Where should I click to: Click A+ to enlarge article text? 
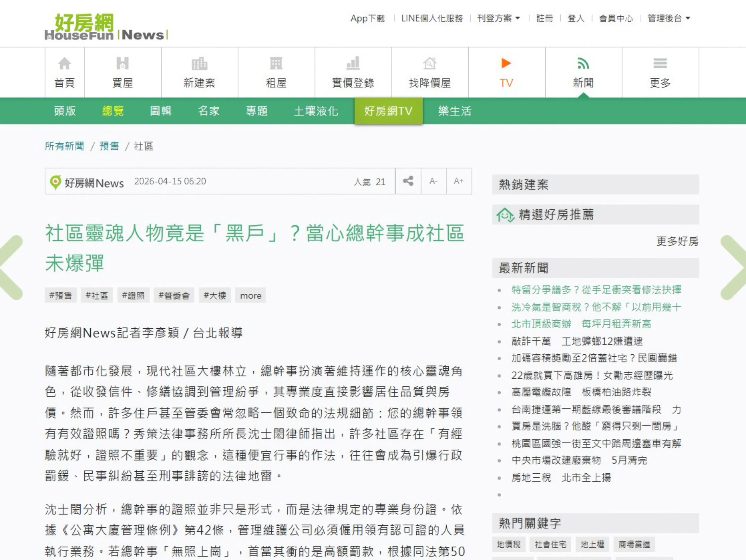coord(459,182)
